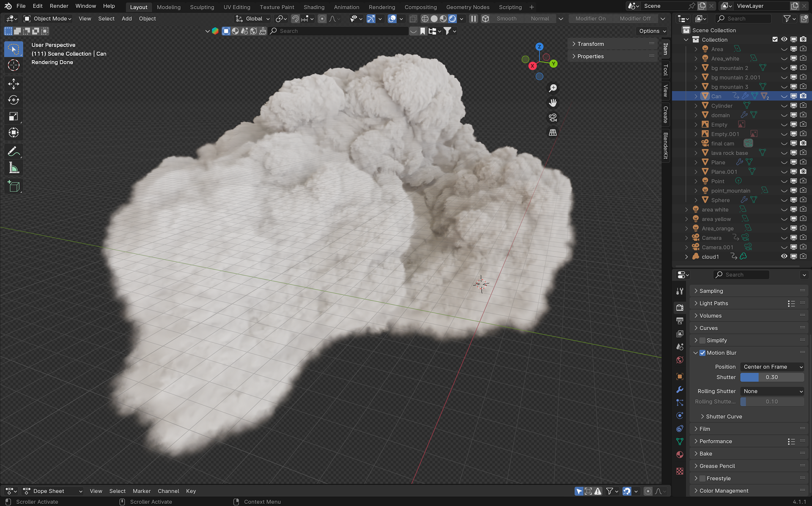Toggle camera view icon in viewport
The image size is (812, 506).
point(553,118)
